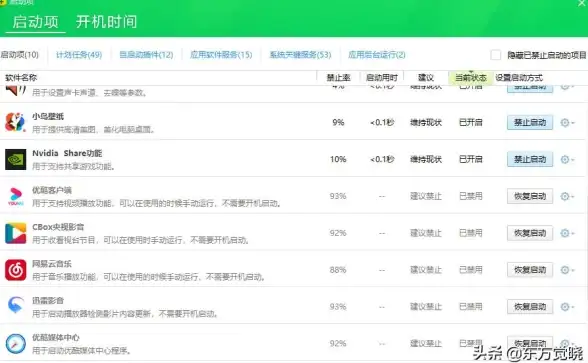Click the 软件名称 column header
Image resolution: width=588 pixels, height=363 pixels.
pyautogui.click(x=21, y=78)
